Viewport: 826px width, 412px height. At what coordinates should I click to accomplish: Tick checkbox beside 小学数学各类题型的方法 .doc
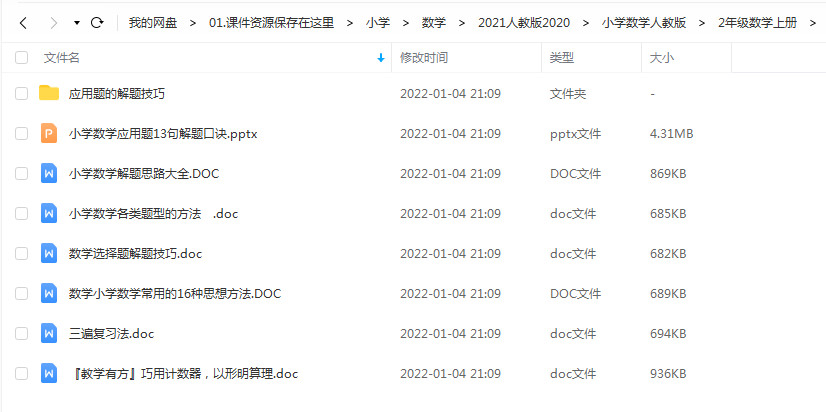(22, 213)
